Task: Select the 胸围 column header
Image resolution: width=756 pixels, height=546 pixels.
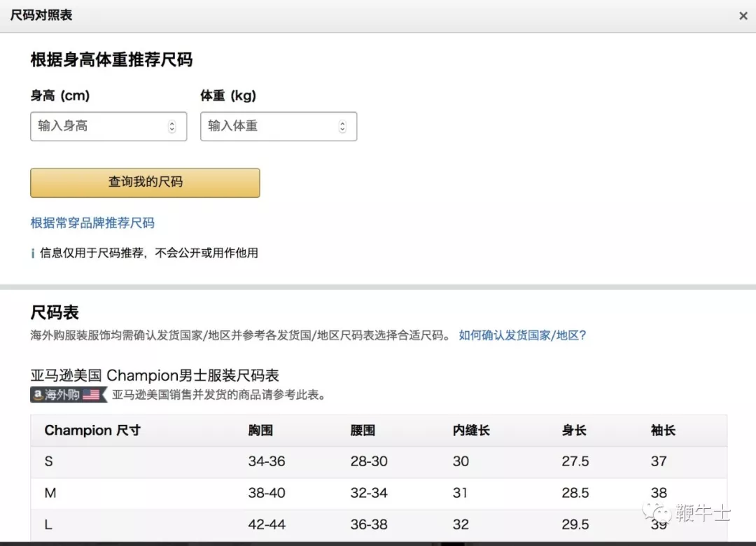Action: [260, 430]
